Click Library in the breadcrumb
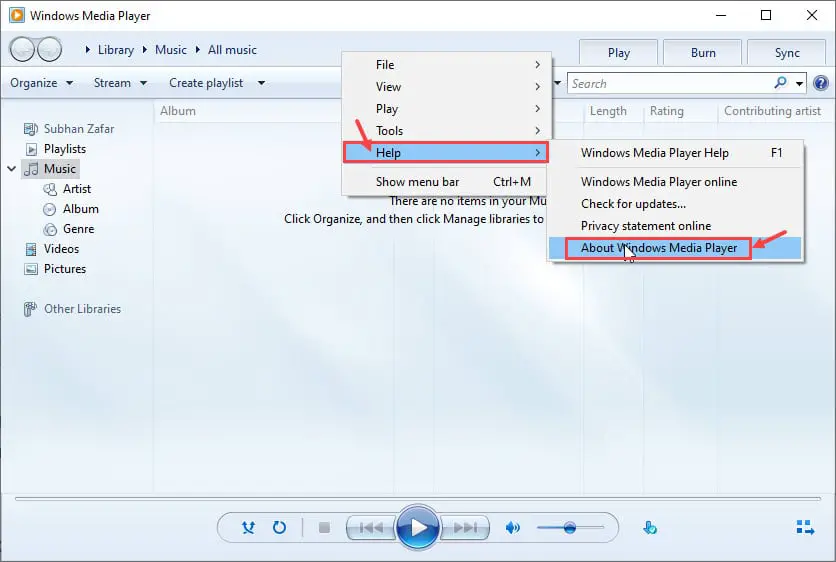Image resolution: width=836 pixels, height=562 pixels. (116, 50)
